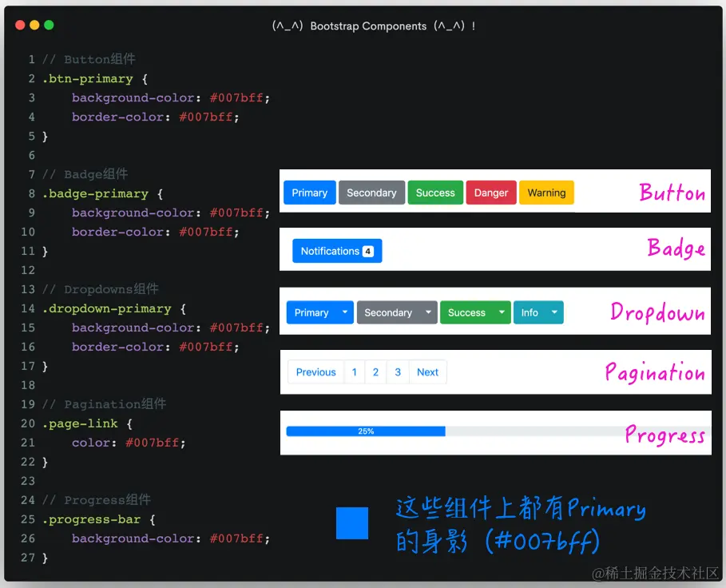
Task: Open pagination page 3
Action: pos(398,371)
